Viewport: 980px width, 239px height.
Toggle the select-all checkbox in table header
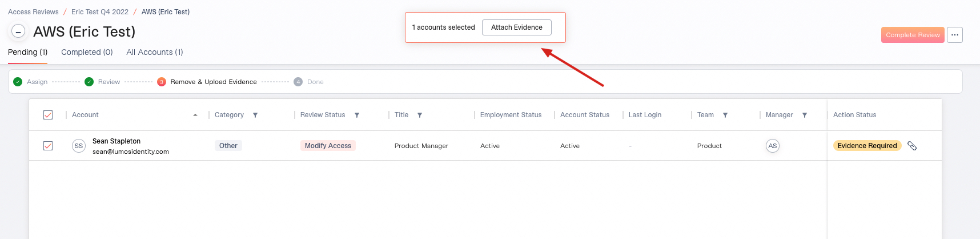point(48,115)
